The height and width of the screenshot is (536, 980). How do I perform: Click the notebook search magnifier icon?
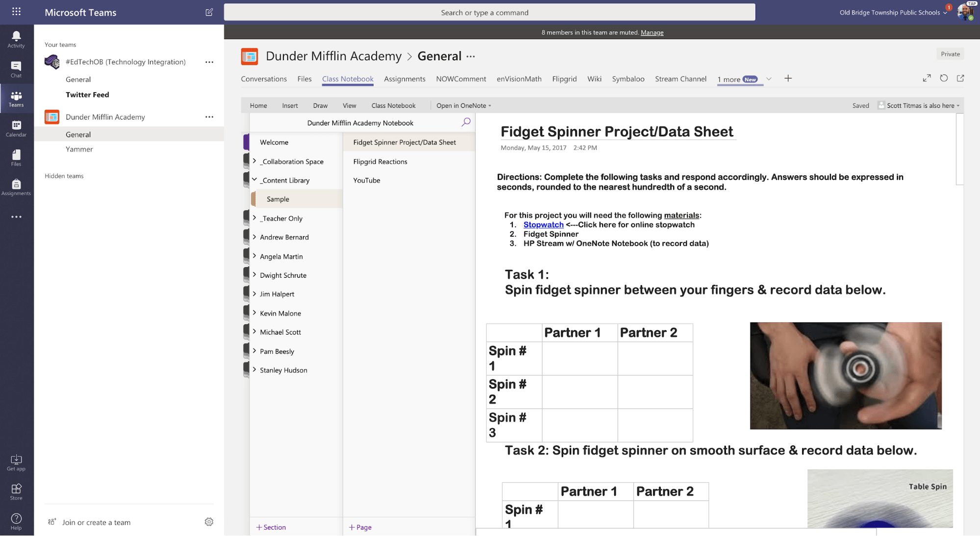[x=466, y=122]
